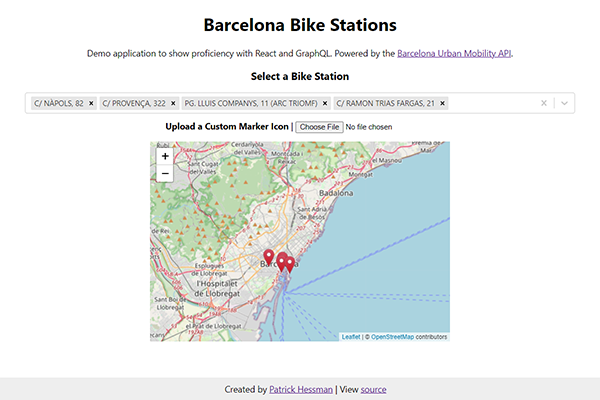
Task: Click the leftmost red map marker
Action: point(268,258)
